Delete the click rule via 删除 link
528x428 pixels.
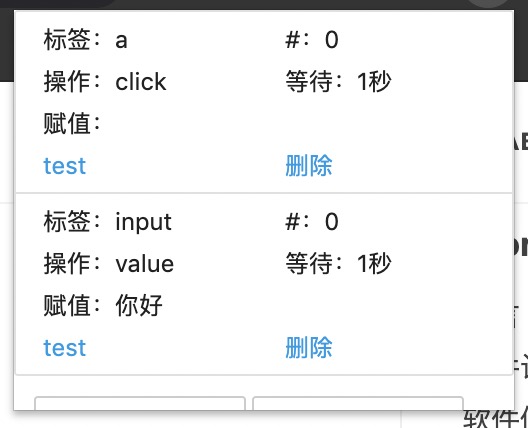[x=309, y=166]
